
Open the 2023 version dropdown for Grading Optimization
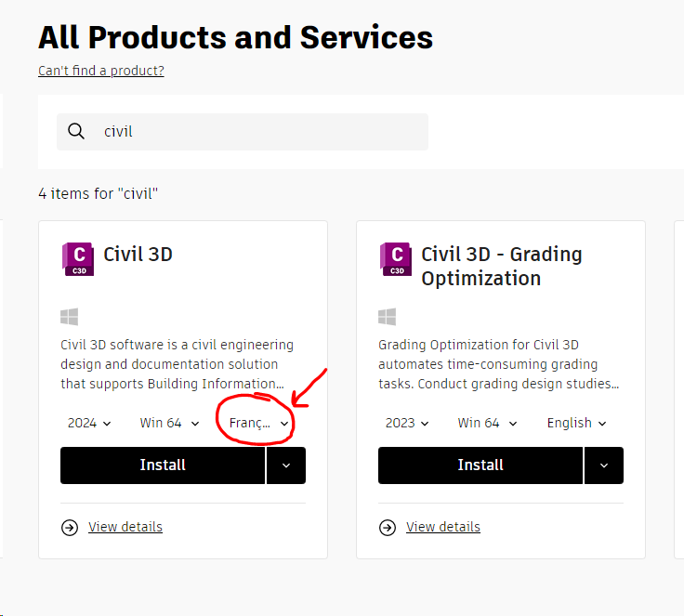(407, 423)
